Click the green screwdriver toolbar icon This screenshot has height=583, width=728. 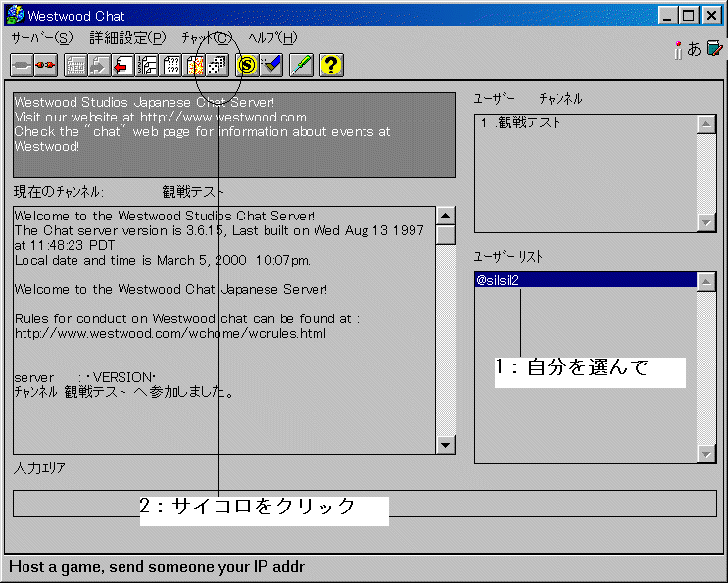(x=302, y=66)
